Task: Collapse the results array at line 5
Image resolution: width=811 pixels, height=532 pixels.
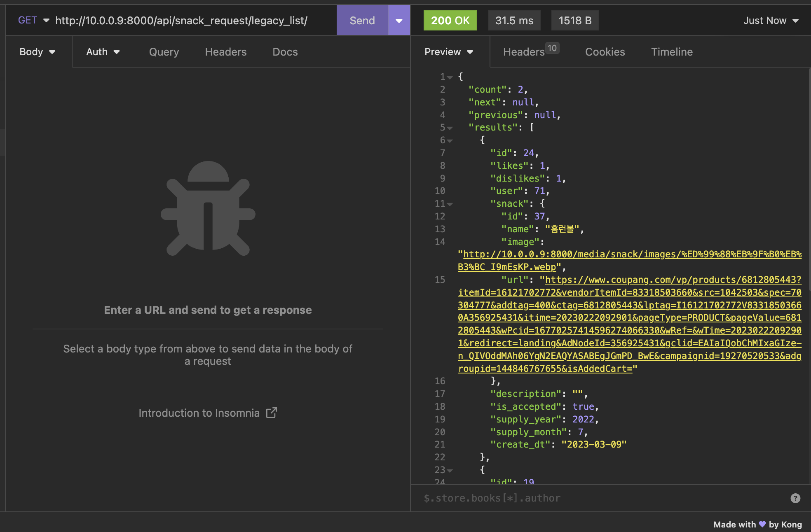Action: pyautogui.click(x=450, y=128)
